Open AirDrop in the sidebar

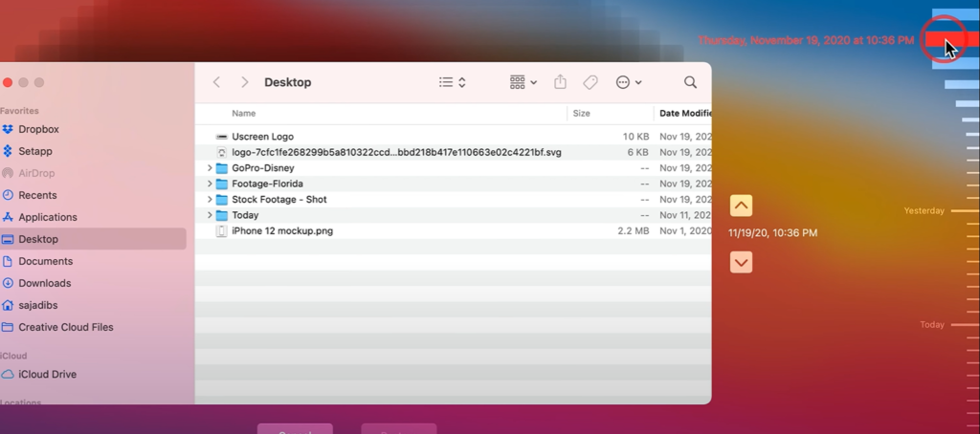pos(36,173)
